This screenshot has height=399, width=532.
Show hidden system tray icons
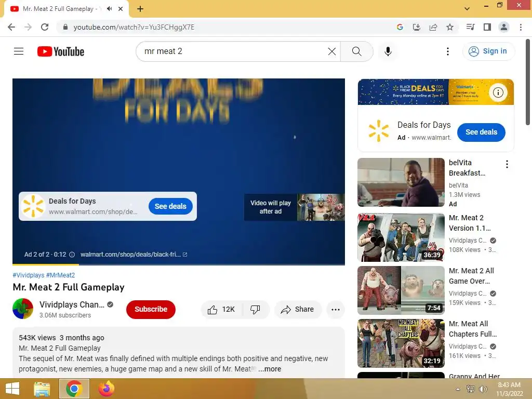(458, 389)
